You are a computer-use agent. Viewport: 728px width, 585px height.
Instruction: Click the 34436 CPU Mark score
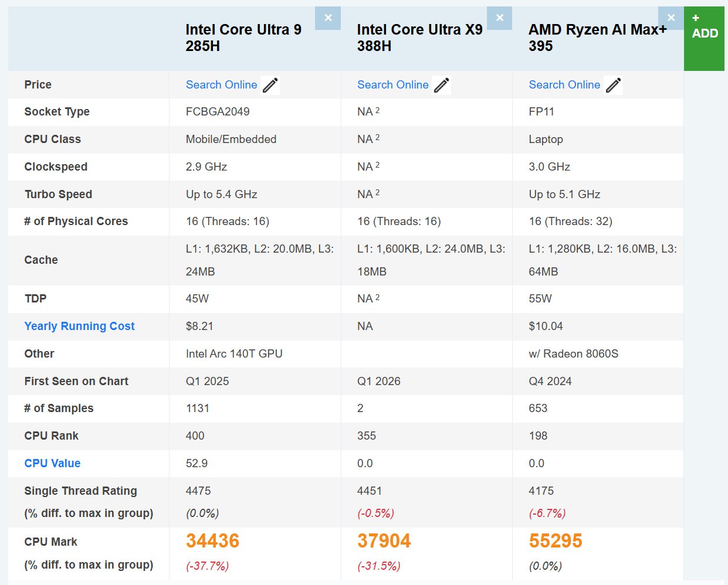pos(212,541)
